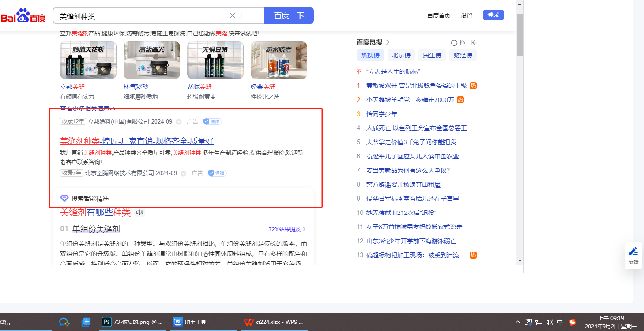This screenshot has width=644, height=331.
Task: Click the Sogou input method tray icon
Action: pyautogui.click(x=572, y=322)
